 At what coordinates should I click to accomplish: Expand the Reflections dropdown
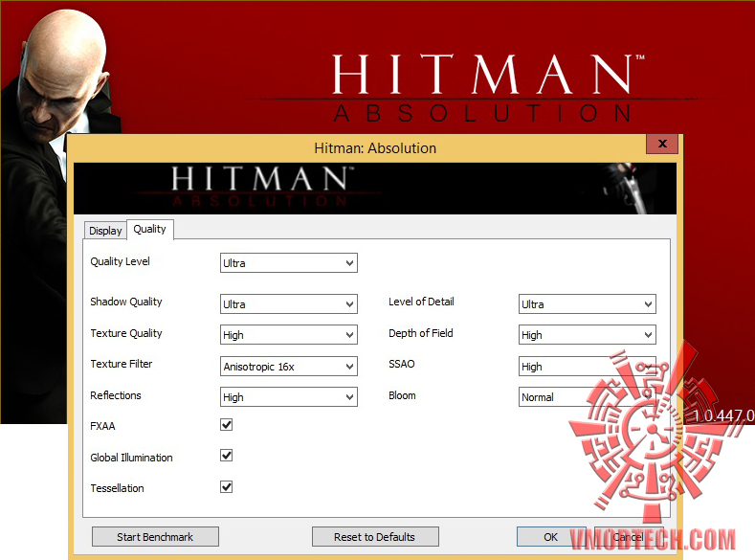point(289,397)
